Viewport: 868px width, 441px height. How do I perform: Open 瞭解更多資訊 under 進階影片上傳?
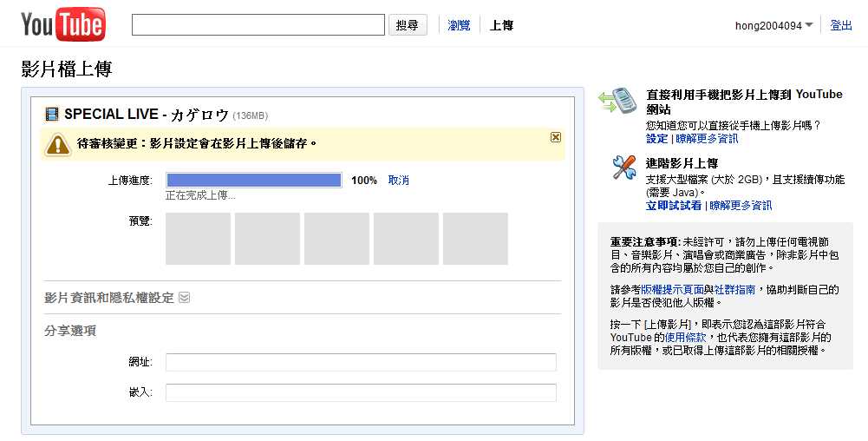pyautogui.click(x=741, y=206)
